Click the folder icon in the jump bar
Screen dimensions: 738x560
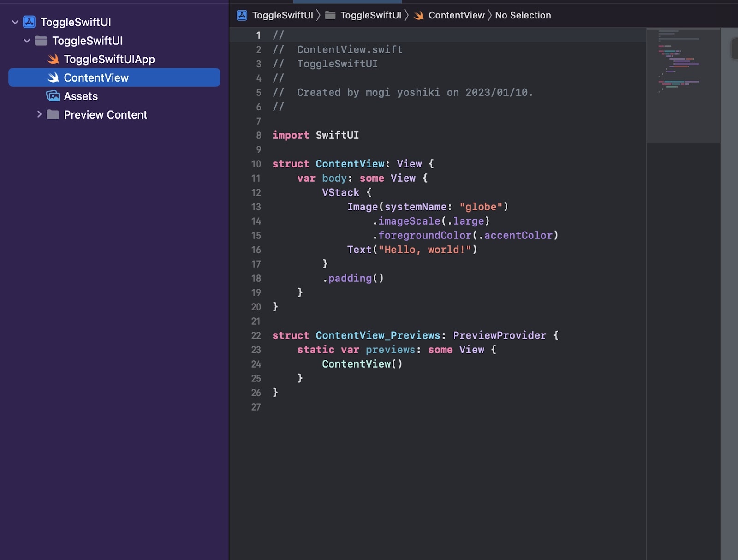(x=330, y=15)
